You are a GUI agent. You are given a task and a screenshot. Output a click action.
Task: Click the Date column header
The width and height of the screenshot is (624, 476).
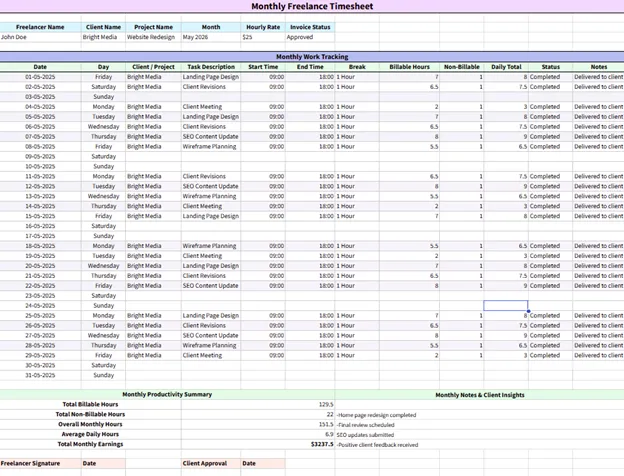(40, 67)
